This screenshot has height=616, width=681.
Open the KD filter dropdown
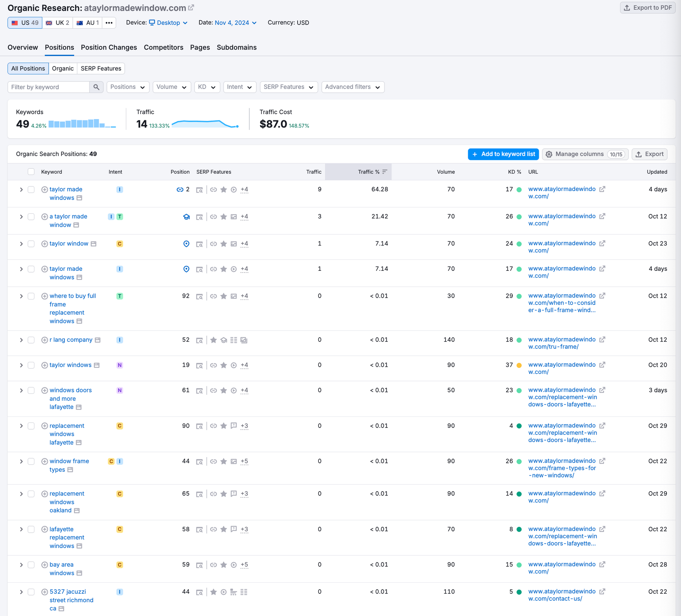[207, 87]
